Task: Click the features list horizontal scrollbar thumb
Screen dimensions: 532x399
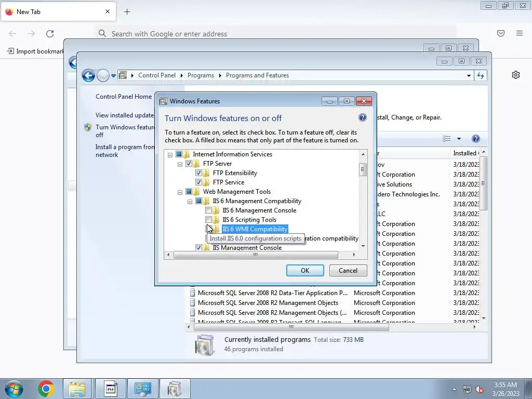Action: coord(256,255)
